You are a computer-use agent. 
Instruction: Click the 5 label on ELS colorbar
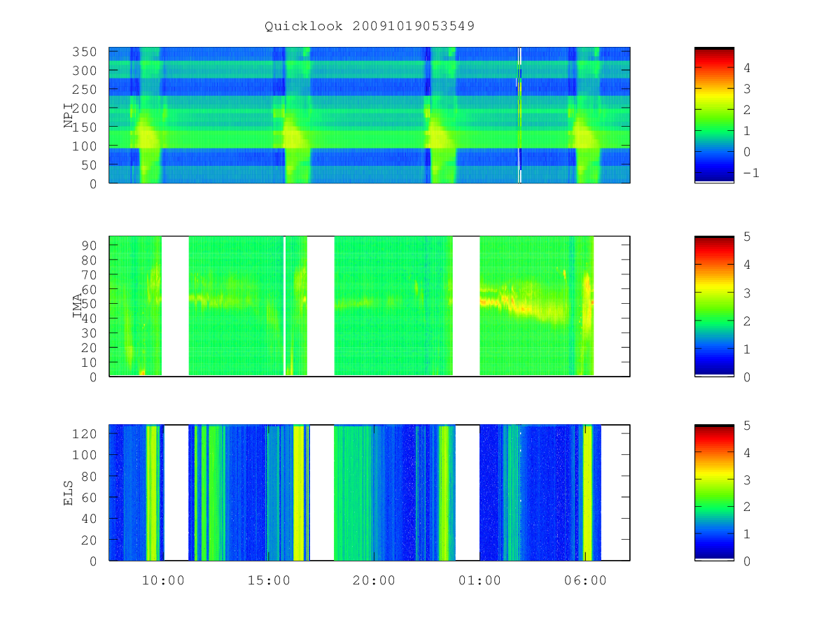click(747, 425)
